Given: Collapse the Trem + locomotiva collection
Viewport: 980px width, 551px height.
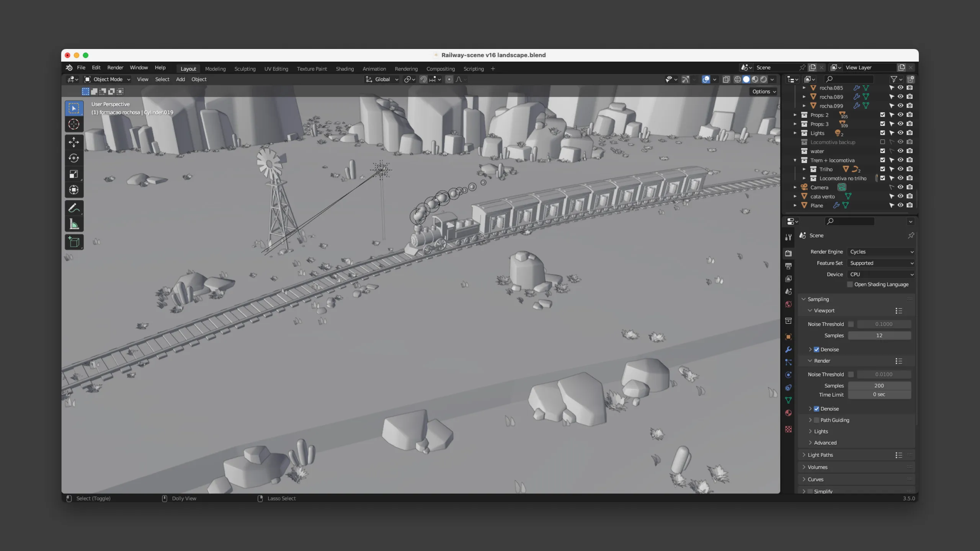Looking at the screenshot, I should (x=795, y=160).
